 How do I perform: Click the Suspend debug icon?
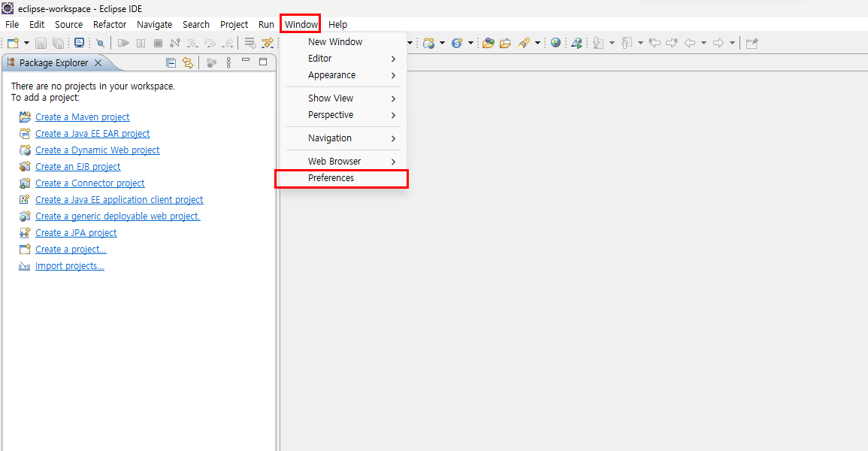tap(141, 43)
